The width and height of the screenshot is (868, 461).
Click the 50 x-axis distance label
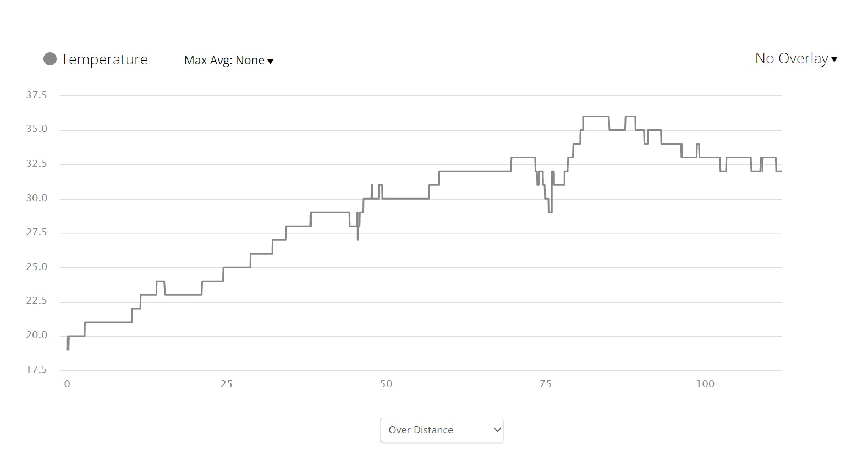[386, 384]
